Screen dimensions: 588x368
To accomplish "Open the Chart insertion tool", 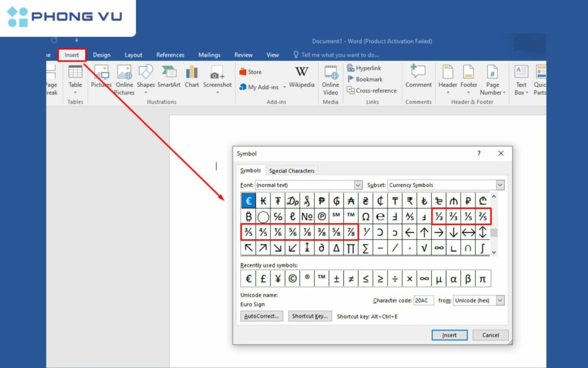I will pos(191,75).
